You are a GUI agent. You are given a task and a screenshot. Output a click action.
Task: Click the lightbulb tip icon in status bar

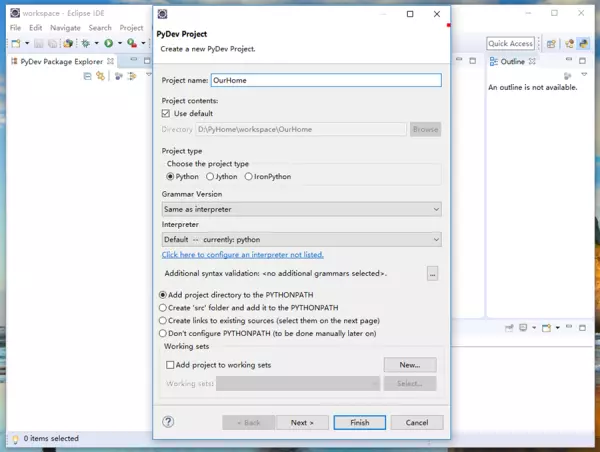[15, 439]
